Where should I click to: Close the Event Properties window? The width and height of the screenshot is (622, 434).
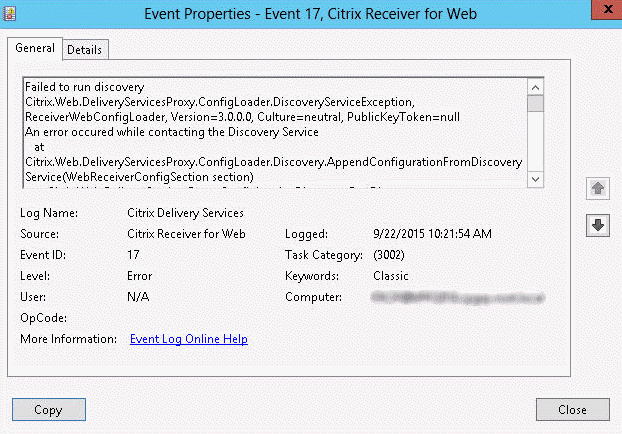click(607, 10)
